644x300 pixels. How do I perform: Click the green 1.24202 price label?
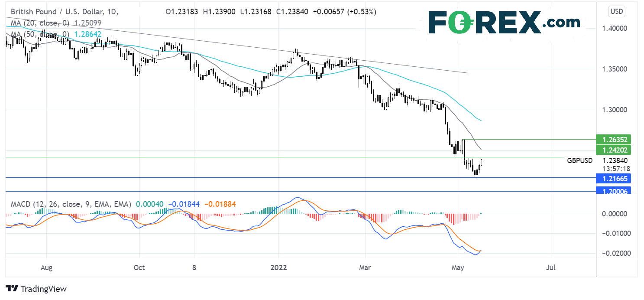613,150
